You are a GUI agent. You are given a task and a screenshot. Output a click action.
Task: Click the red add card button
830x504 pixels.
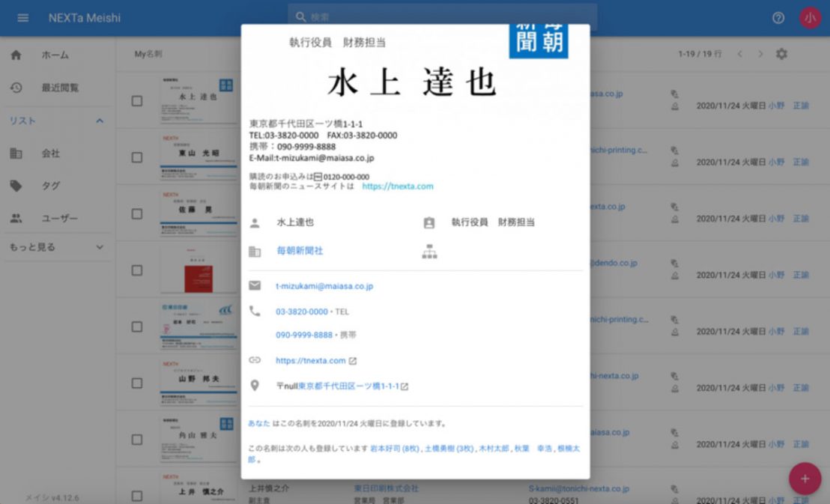[805, 478]
